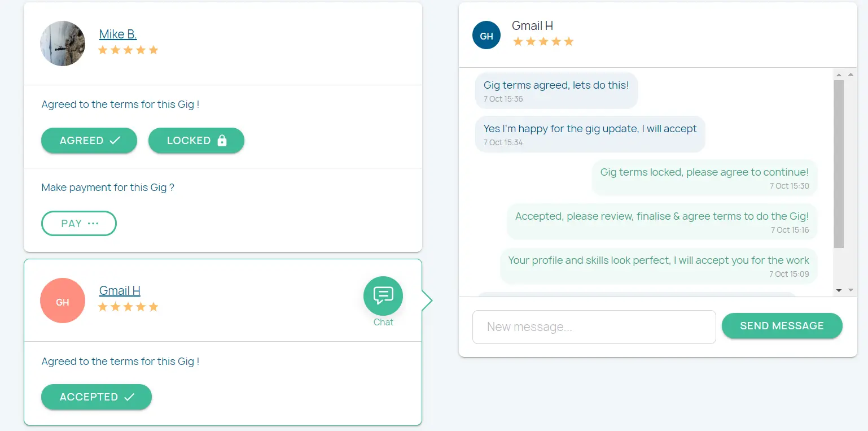Screen dimensions: 868x431
Task: Click the blue GH avatar in chat header
Action: [x=486, y=36]
